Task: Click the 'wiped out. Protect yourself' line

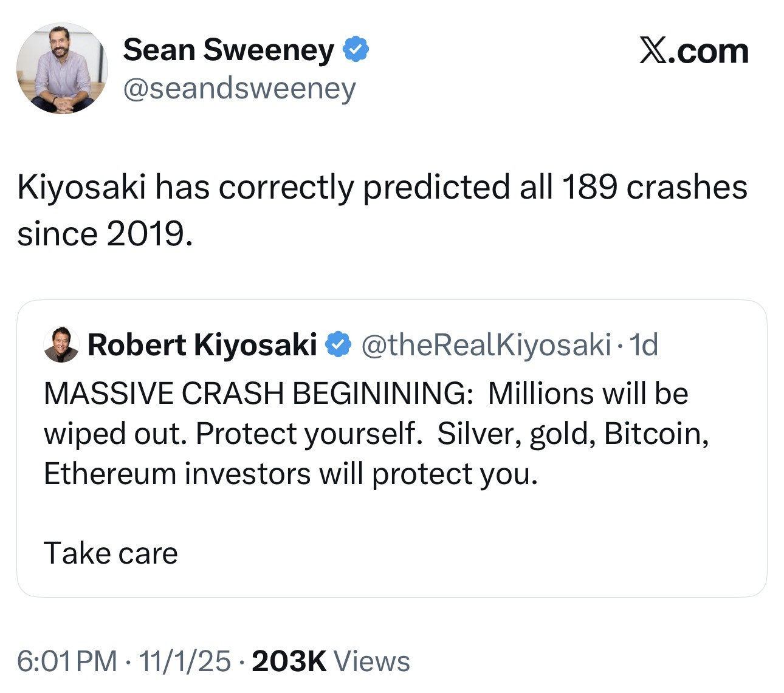Action: point(232,434)
